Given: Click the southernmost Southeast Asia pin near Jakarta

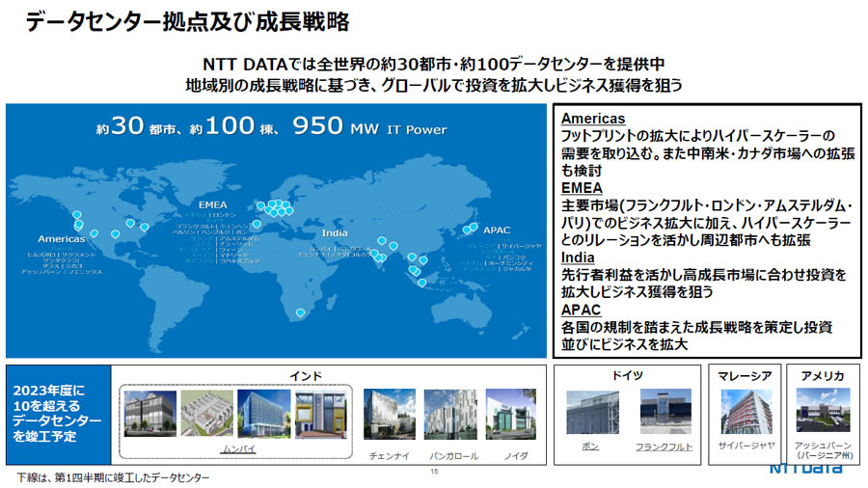Looking at the screenshot, I should tap(421, 283).
